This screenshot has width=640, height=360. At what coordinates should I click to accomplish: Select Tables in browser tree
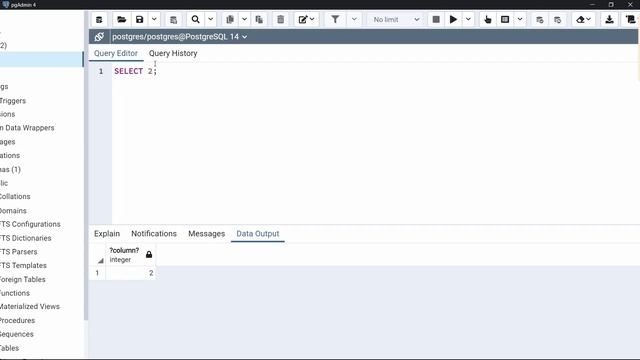(9, 348)
